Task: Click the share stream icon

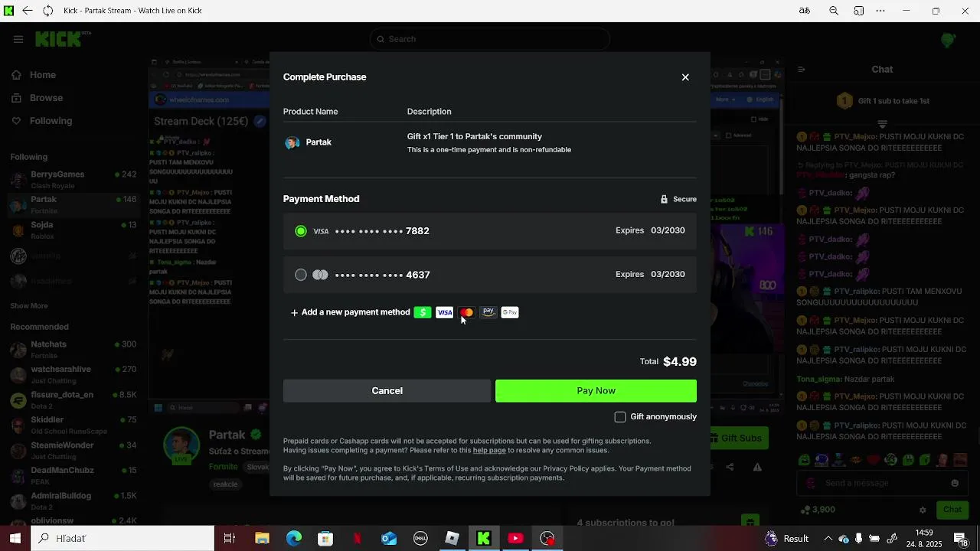Action: (730, 467)
